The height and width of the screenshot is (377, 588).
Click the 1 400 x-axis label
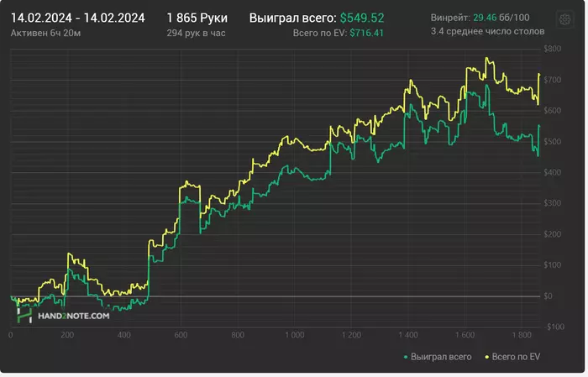pyautogui.click(x=408, y=335)
